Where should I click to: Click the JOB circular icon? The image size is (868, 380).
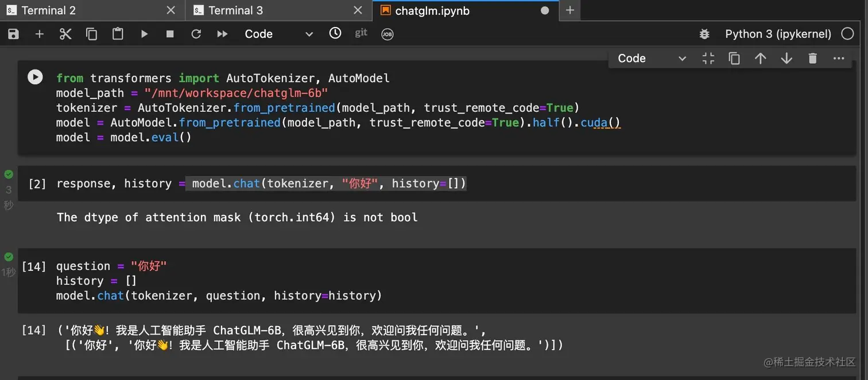(x=387, y=34)
